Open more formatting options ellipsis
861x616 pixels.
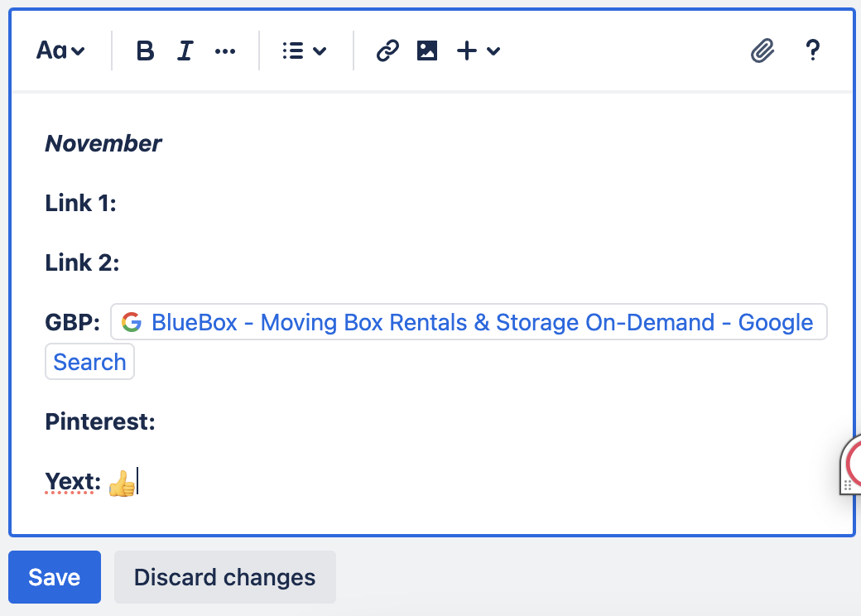(x=225, y=51)
